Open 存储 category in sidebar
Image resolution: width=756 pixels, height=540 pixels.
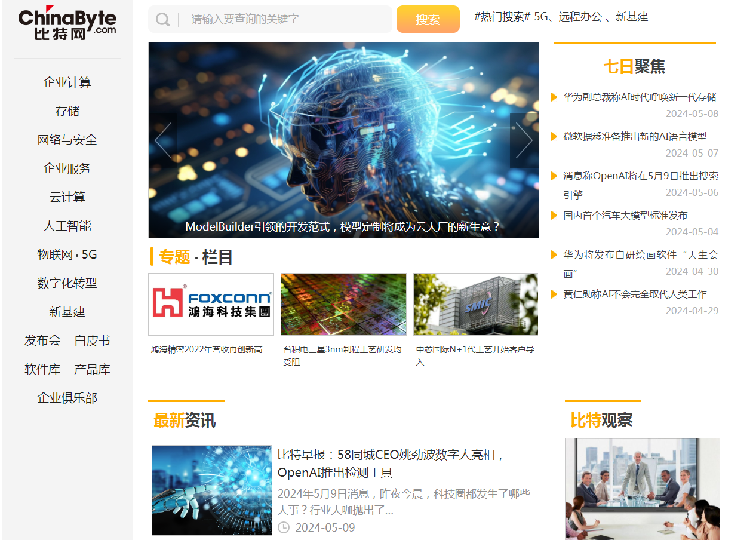tap(67, 111)
